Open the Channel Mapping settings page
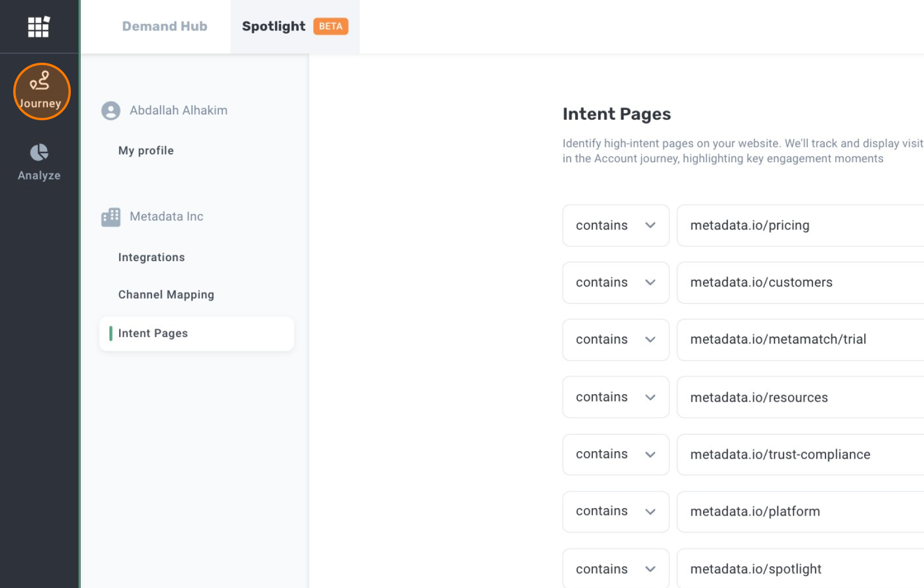The width and height of the screenshot is (924, 588). (x=166, y=295)
